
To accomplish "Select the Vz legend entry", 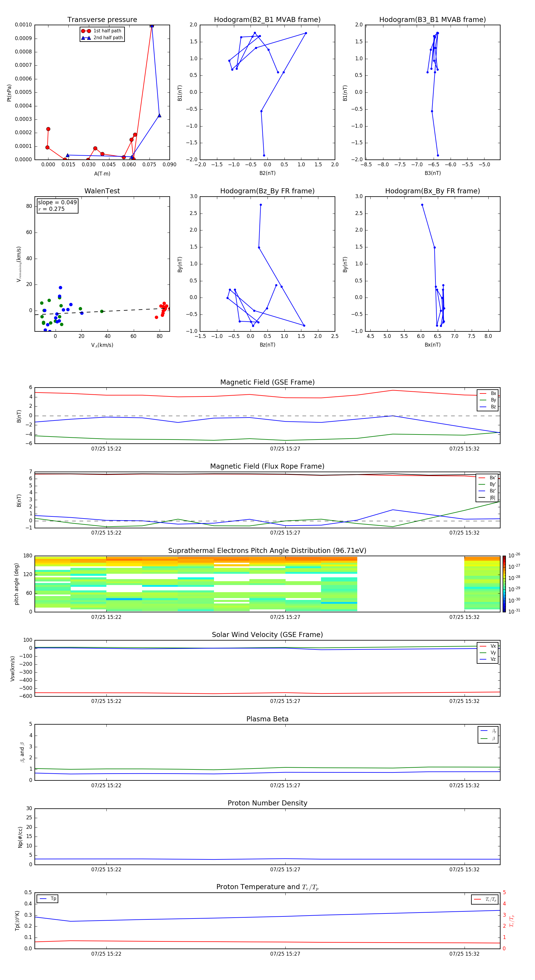I will [488, 659].
